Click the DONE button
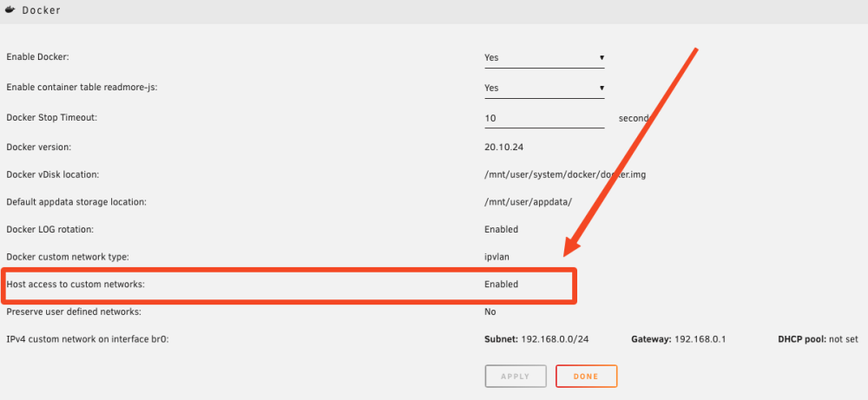Image resolution: width=868 pixels, height=400 pixels. 586,377
